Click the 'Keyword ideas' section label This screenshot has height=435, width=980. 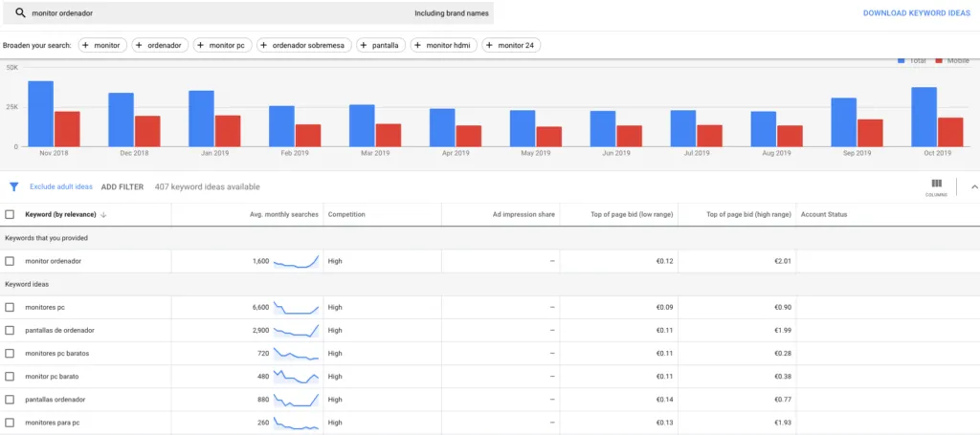tap(27, 284)
